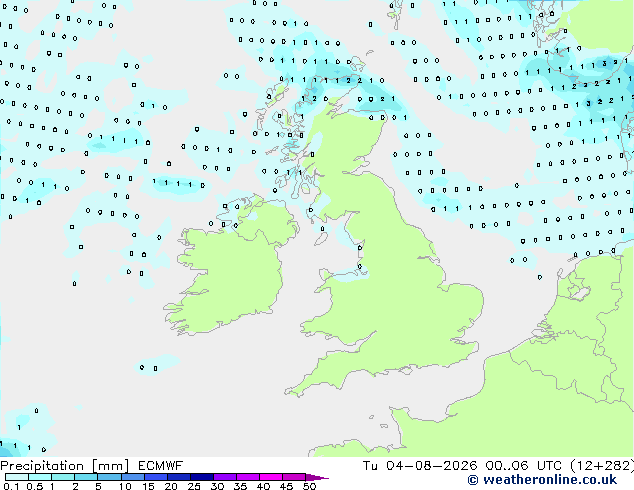Select the 40–45 mm magenta legend box
The width and height of the screenshot is (634, 490).
(x=271, y=477)
